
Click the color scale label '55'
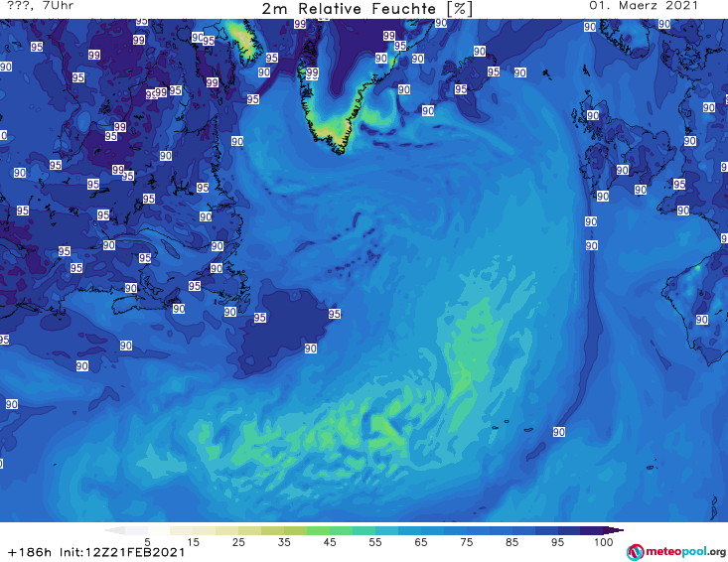click(374, 542)
